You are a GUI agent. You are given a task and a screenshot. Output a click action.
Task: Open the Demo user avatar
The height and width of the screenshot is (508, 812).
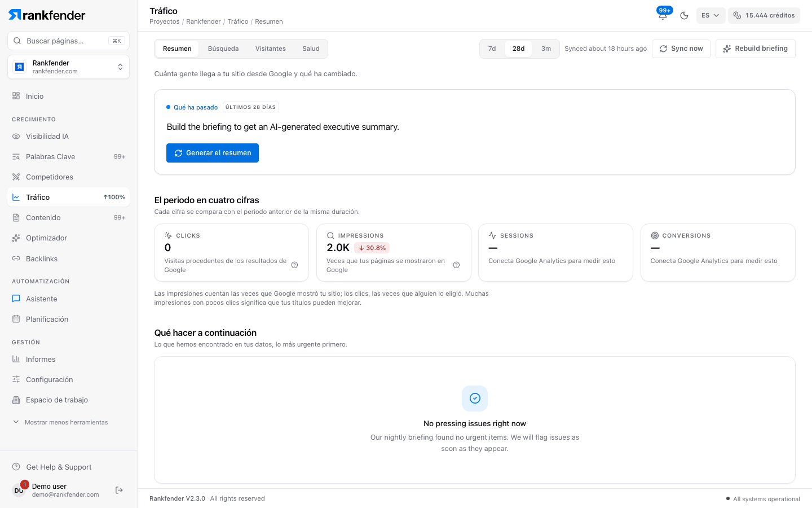tap(19, 490)
